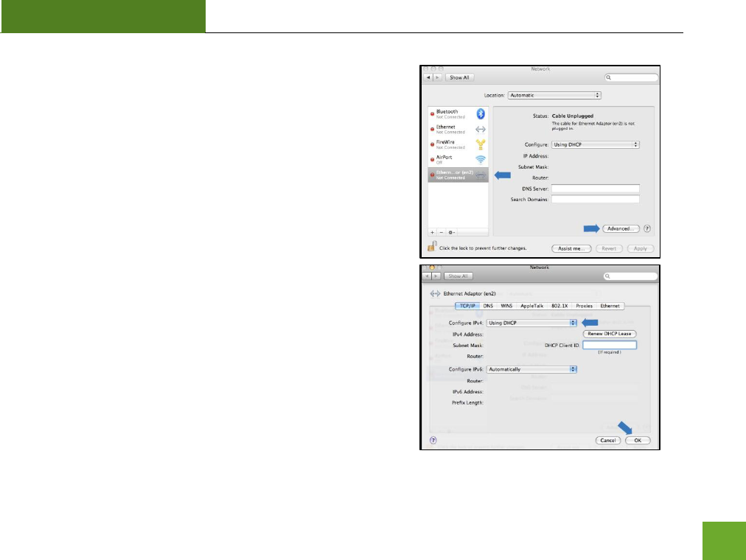Select AirPort service in sidebar list
This screenshot has width=746, height=560.
coord(459,160)
